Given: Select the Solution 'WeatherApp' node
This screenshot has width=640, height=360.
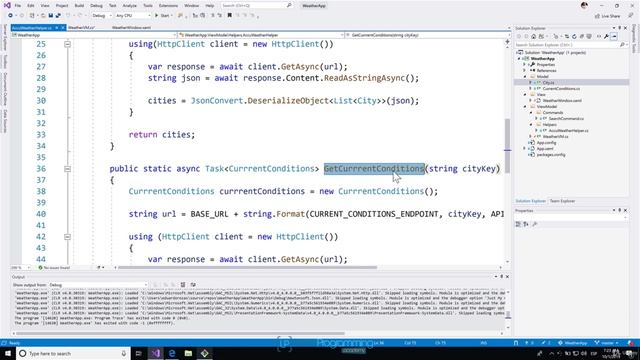Looking at the screenshot, I should [x=554, y=53].
